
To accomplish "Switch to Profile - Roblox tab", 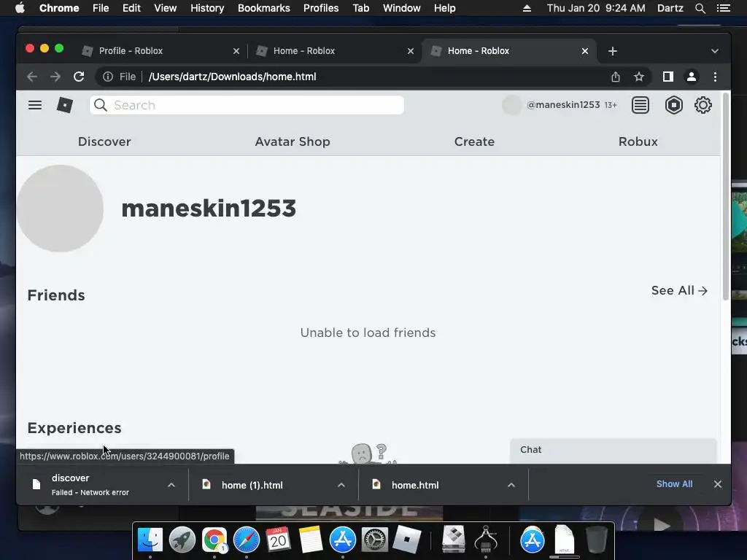I will pyautogui.click(x=160, y=51).
